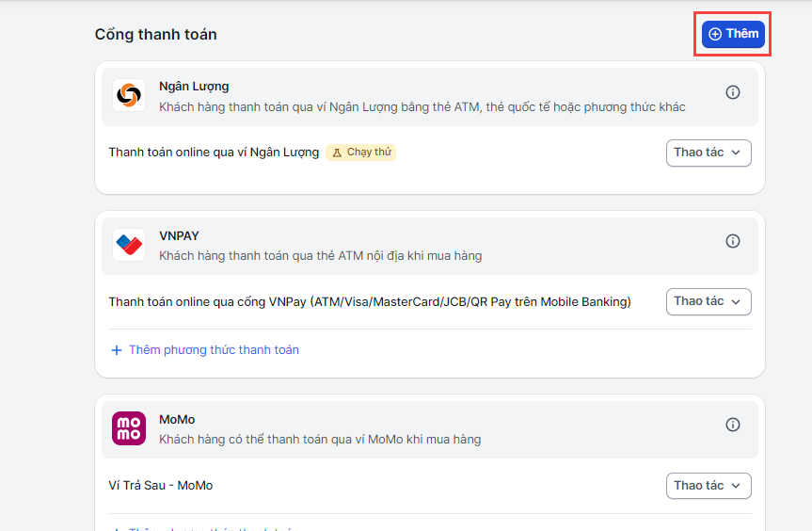Image resolution: width=812 pixels, height=531 pixels.
Task: Click the VNPAY logo icon
Action: [129, 245]
